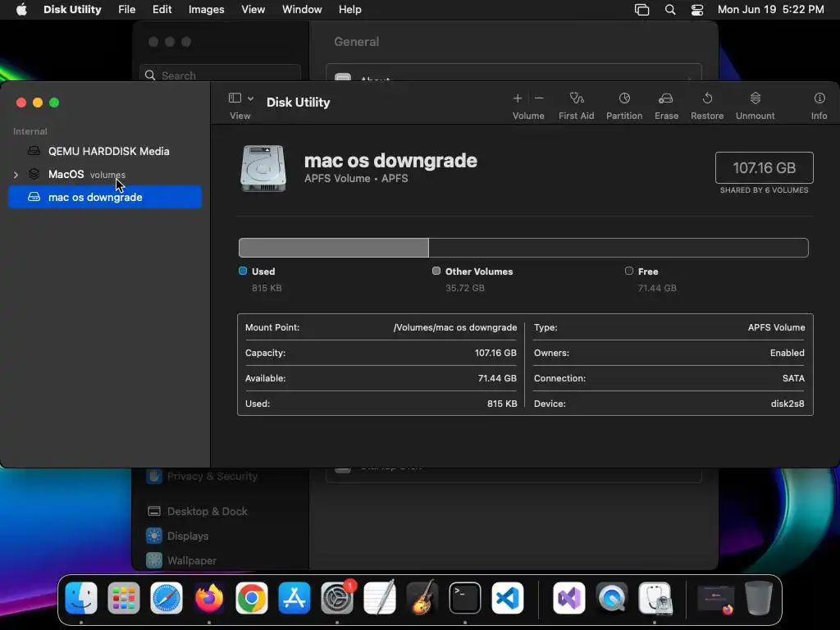
Task: Open Displays in System Settings
Action: pyautogui.click(x=188, y=536)
